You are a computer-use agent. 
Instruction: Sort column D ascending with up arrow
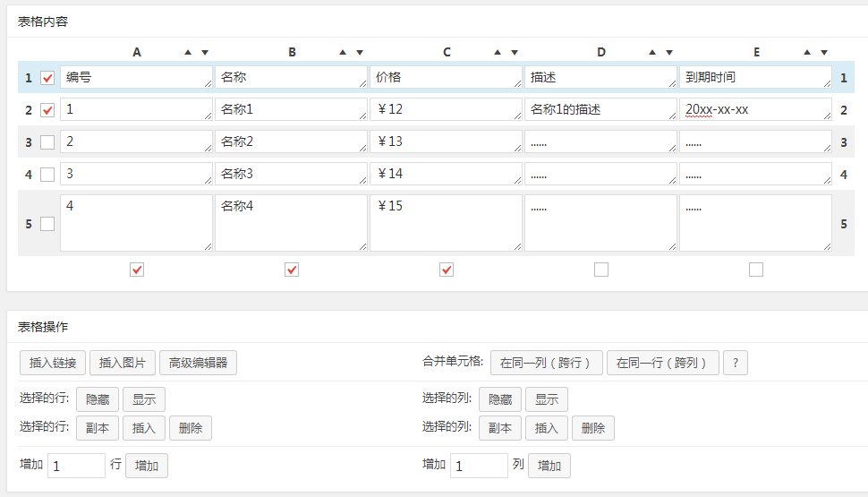point(652,53)
